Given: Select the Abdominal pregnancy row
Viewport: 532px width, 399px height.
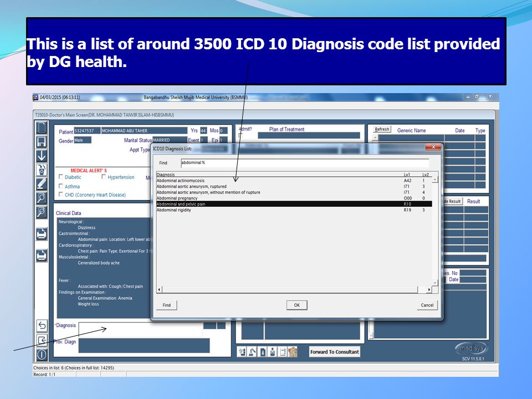Looking at the screenshot, I should pyautogui.click(x=294, y=198).
